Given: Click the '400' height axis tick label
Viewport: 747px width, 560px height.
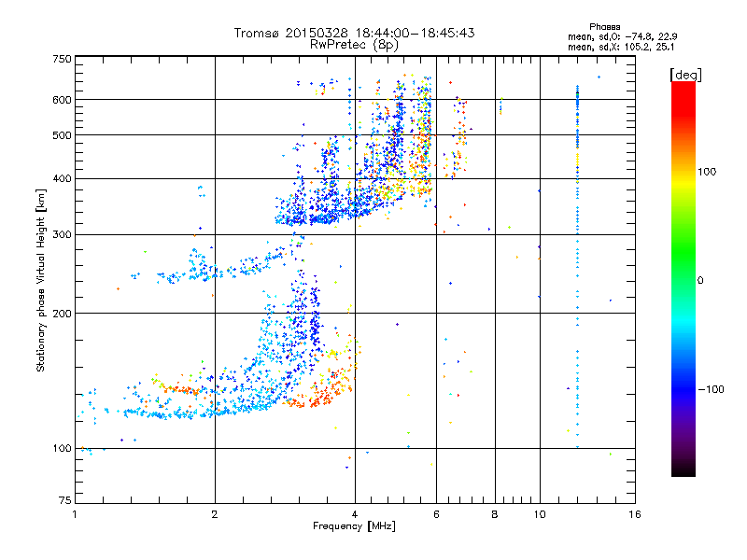Looking at the screenshot, I should [63, 178].
